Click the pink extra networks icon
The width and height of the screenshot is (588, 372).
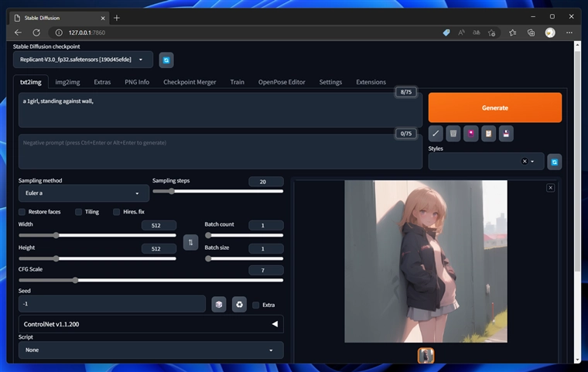point(470,134)
